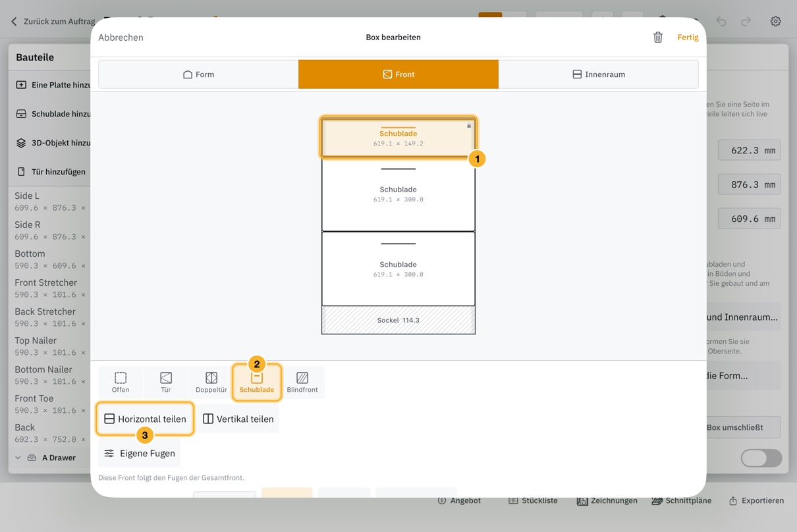This screenshot has width=797, height=532.
Task: Select the Offen front type
Action: click(121, 383)
